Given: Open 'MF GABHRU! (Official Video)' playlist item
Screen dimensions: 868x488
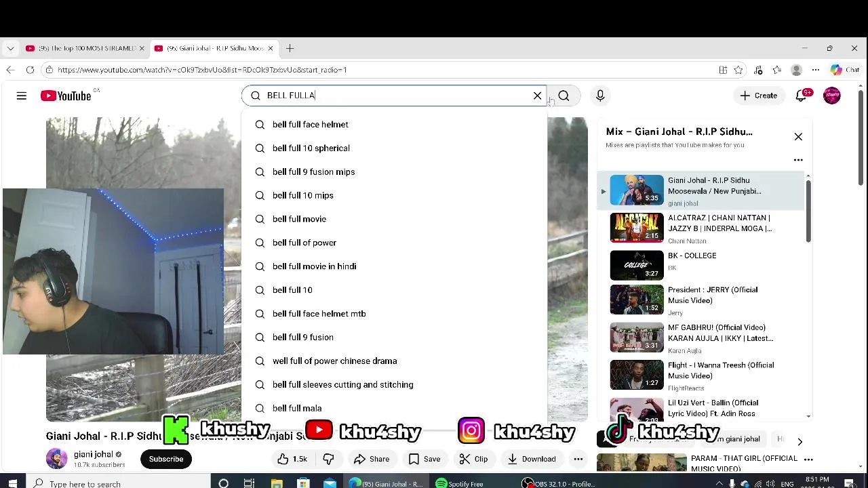Looking at the screenshot, I should 702,338.
